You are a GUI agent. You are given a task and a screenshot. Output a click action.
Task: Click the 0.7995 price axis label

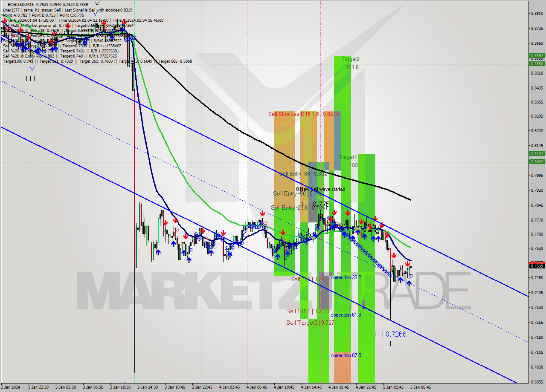[537, 176]
